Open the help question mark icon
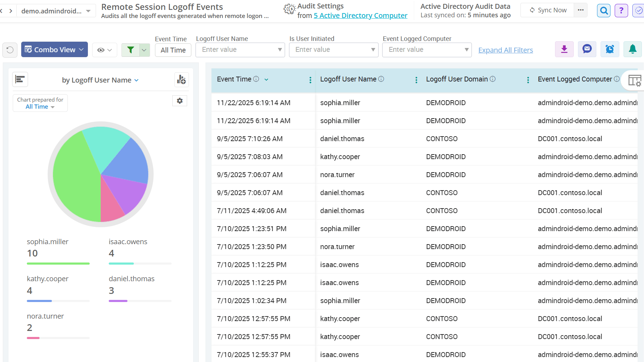 pyautogui.click(x=621, y=11)
